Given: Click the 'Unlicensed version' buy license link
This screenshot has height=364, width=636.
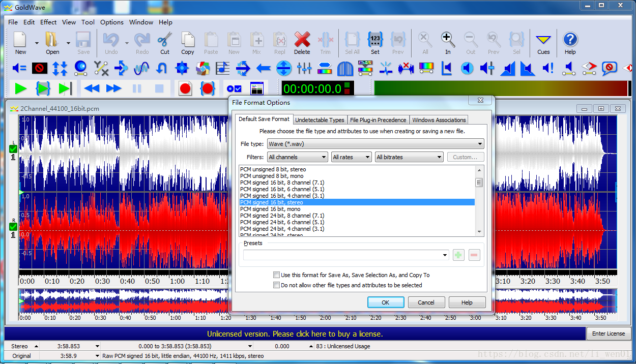Looking at the screenshot, I should pyautogui.click(x=295, y=334).
